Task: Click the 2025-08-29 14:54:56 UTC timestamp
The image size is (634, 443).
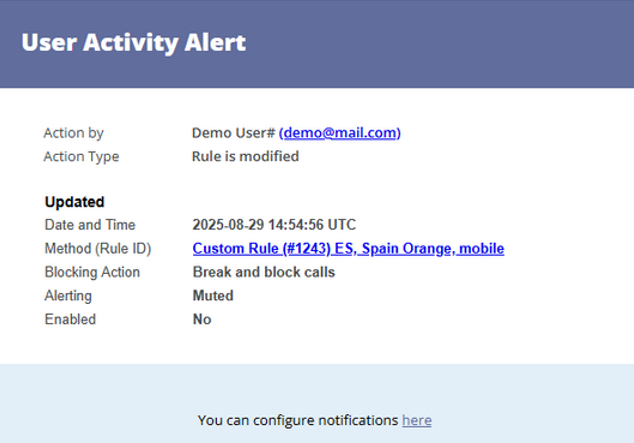Action: (274, 225)
